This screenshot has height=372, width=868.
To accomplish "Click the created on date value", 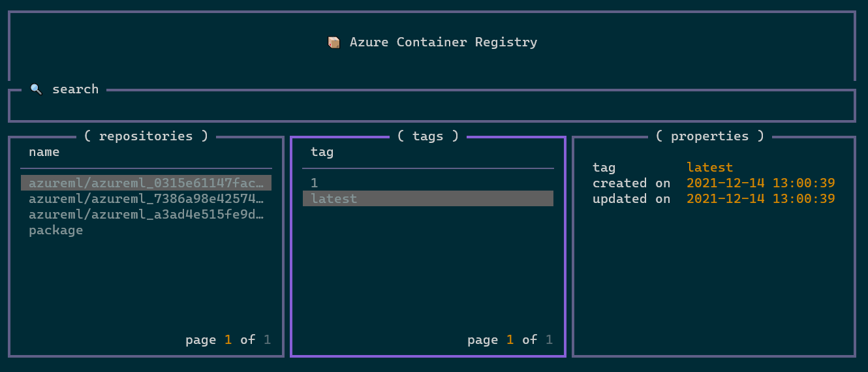I will click(x=761, y=183).
